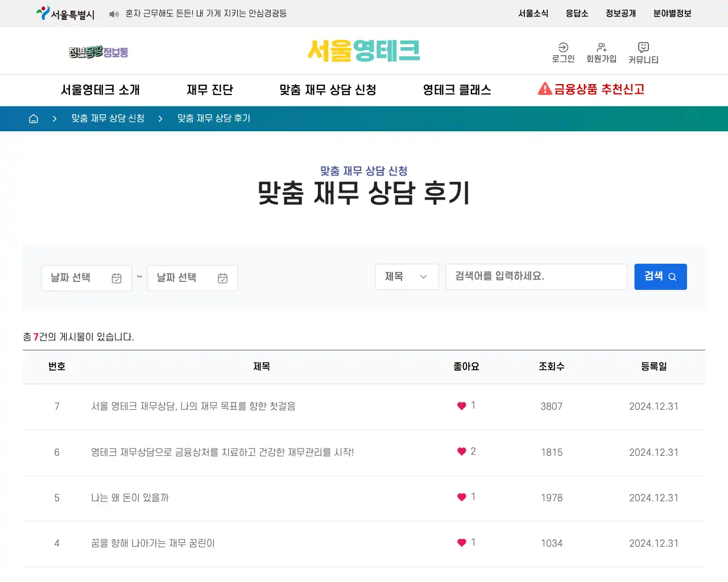Click the 맞춤 재무 상담 후기 breadcrumb
Screen dimensions: 728x582
tap(214, 118)
